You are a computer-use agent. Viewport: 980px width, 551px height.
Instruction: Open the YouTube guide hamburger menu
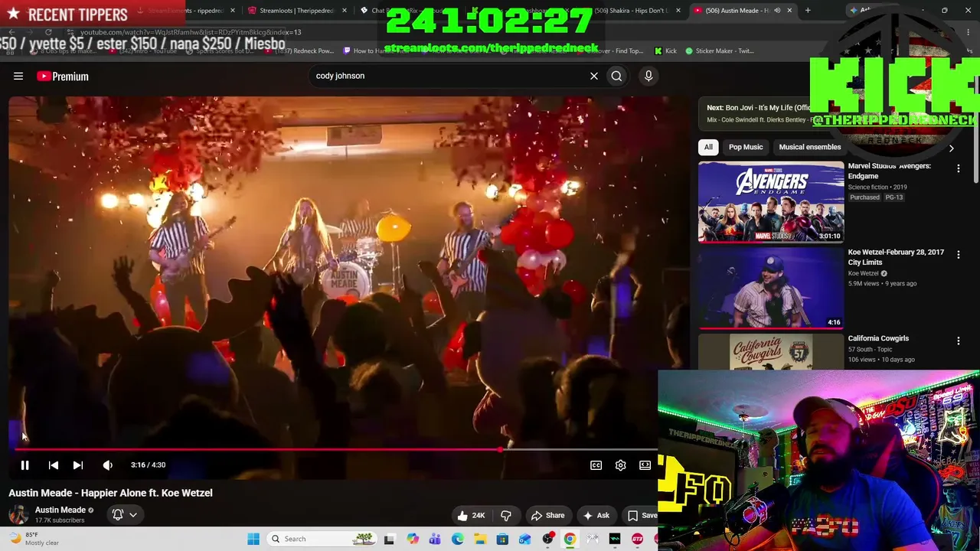[x=18, y=76]
